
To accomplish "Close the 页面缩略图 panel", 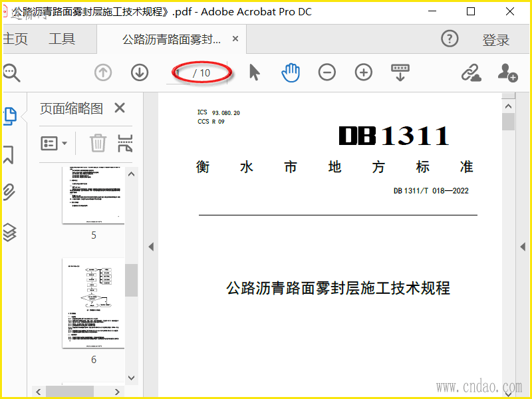I will pyautogui.click(x=120, y=108).
